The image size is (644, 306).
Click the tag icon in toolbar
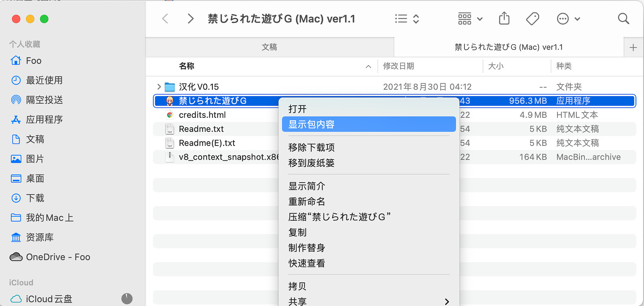533,18
